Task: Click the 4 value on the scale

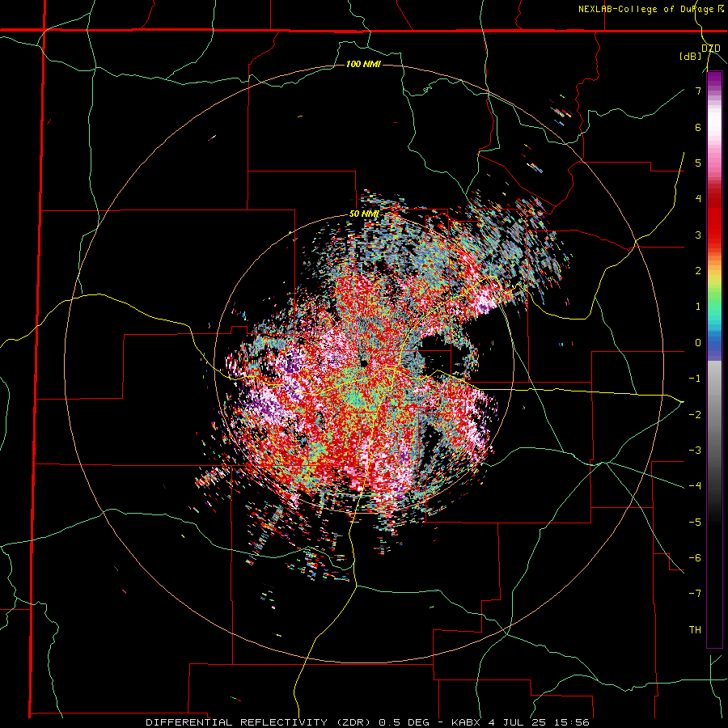Action: 698,199
